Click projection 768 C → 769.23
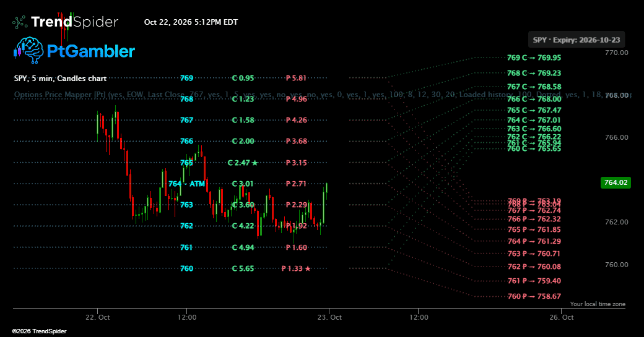Viewport: 644px width, 337px height. tap(534, 73)
